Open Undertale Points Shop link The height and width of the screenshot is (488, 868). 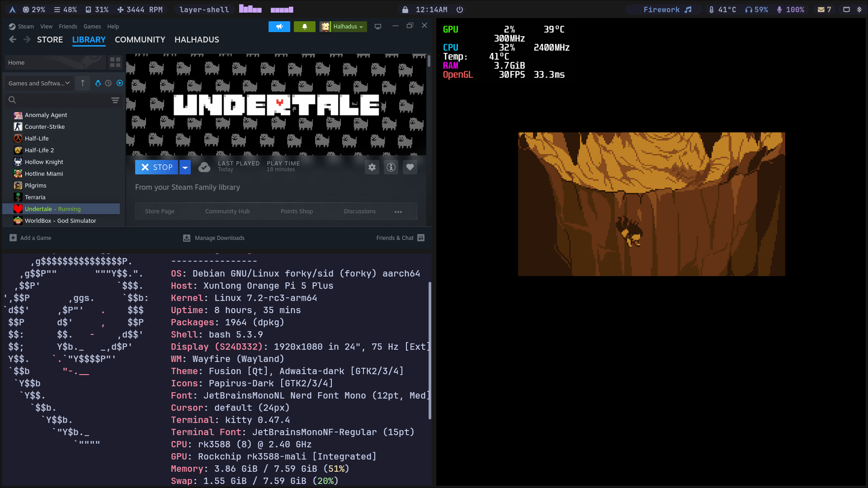point(297,211)
